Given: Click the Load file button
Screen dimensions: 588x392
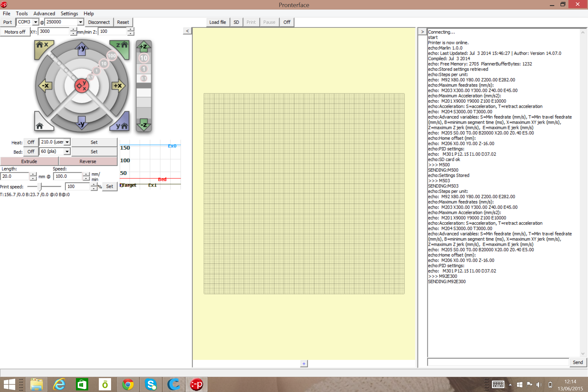Looking at the screenshot, I should tap(218, 22).
